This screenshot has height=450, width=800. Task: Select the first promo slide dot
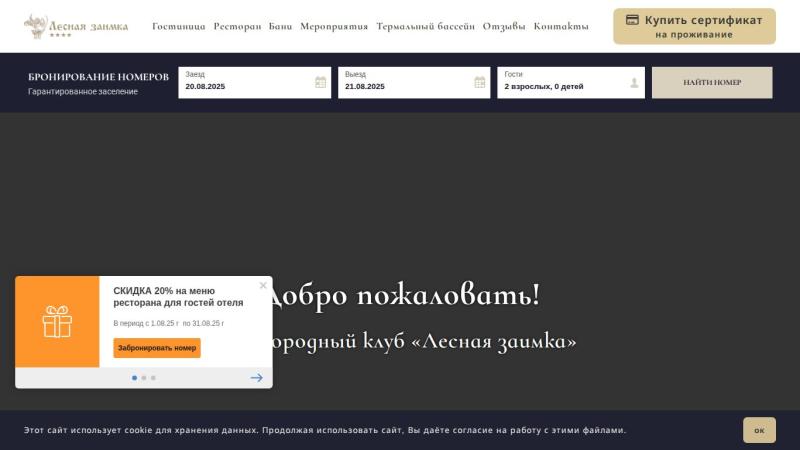[x=134, y=378]
